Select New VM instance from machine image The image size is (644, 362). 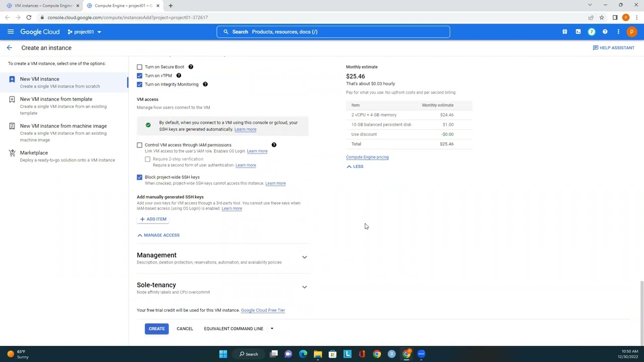pos(64,133)
